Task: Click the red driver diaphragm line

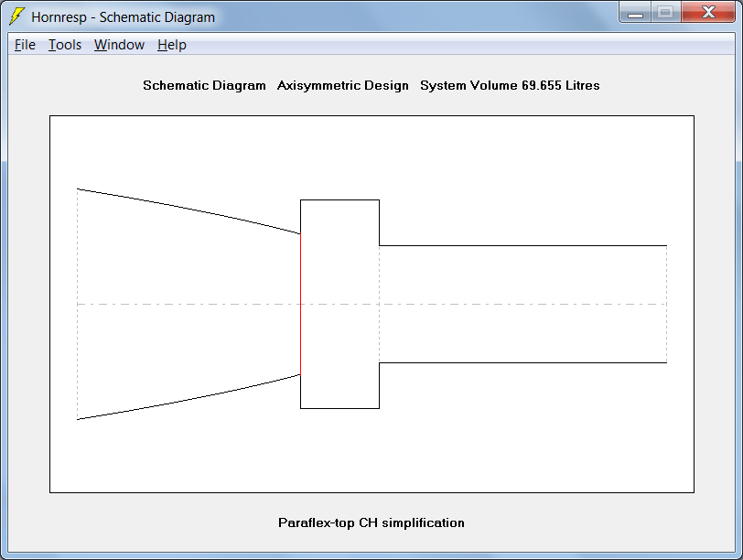Action: [x=300, y=304]
